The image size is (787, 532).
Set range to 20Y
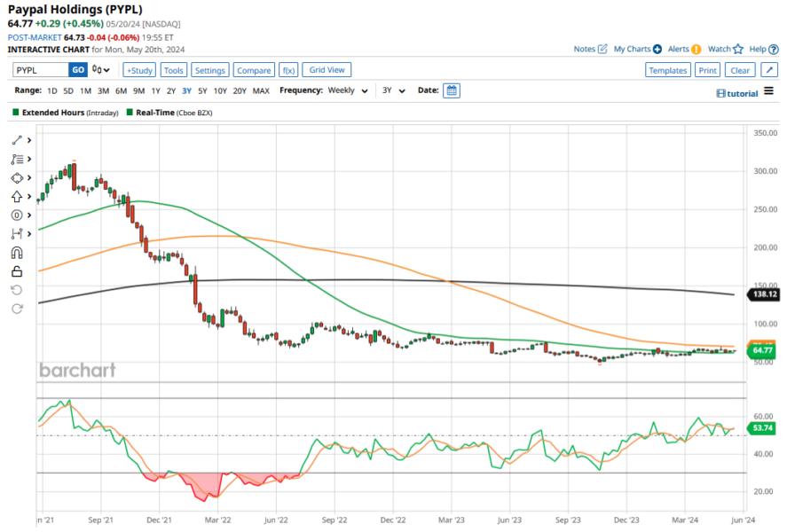[x=240, y=90]
